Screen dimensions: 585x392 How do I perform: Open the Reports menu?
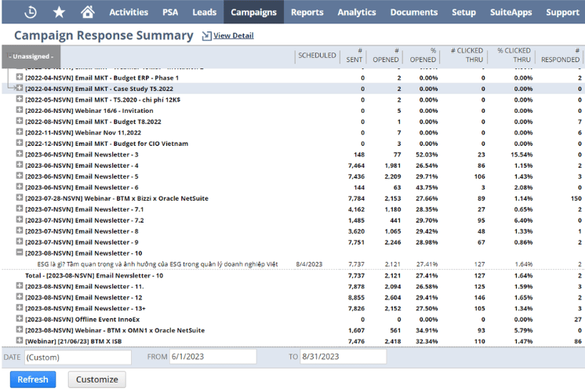pos(307,13)
